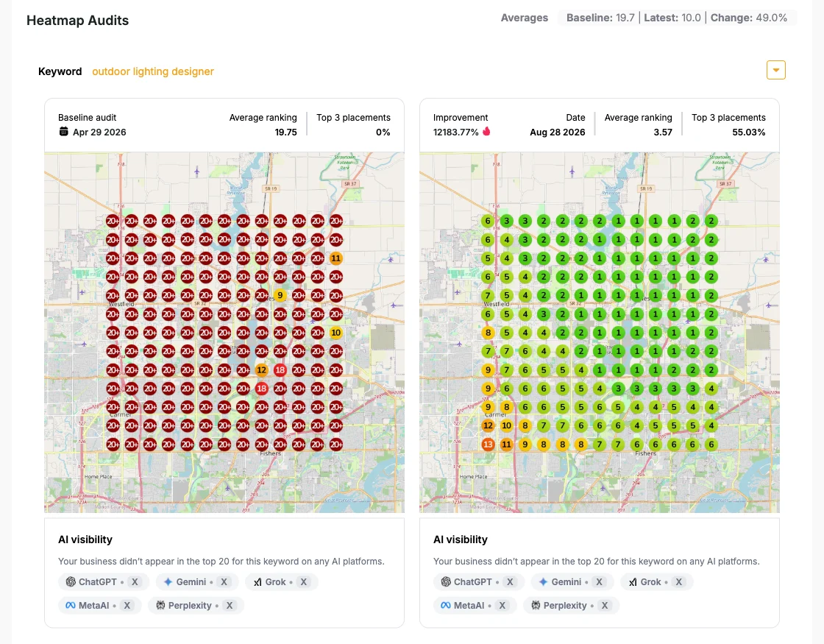The height and width of the screenshot is (644, 824).
Task: Click the improvement flame icon
Action: 486,132
